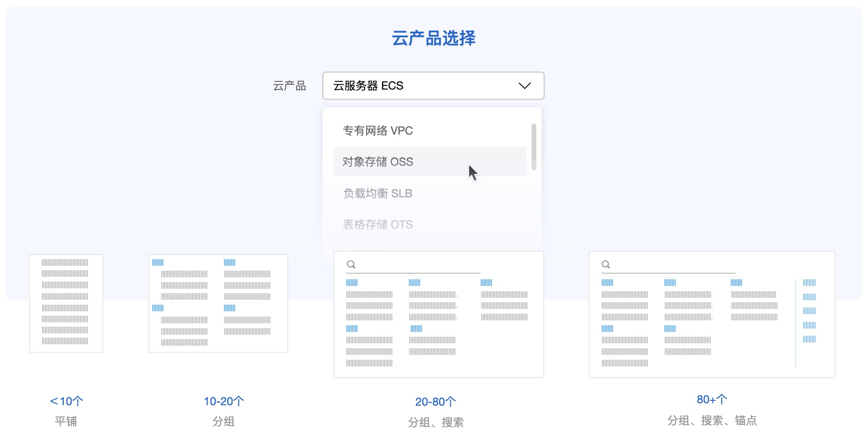Open the 云产品 dropdown chevron arrow
This screenshot has width=868, height=444.
click(524, 86)
